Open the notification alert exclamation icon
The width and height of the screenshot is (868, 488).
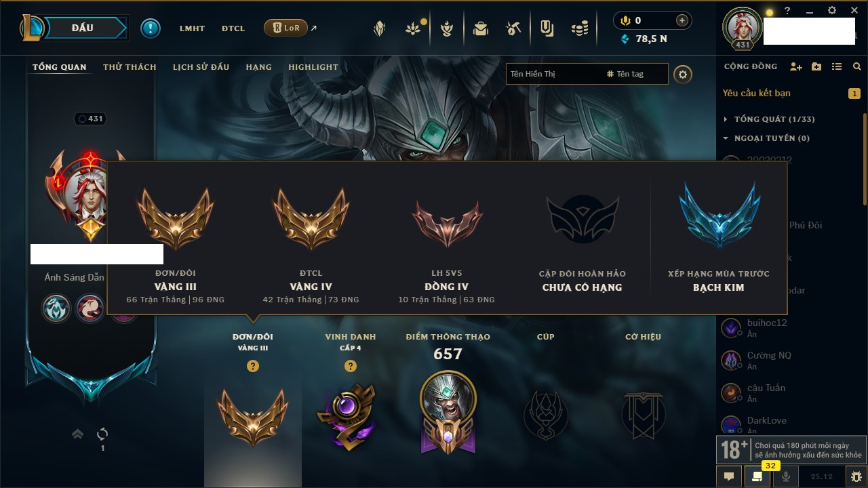point(151,28)
